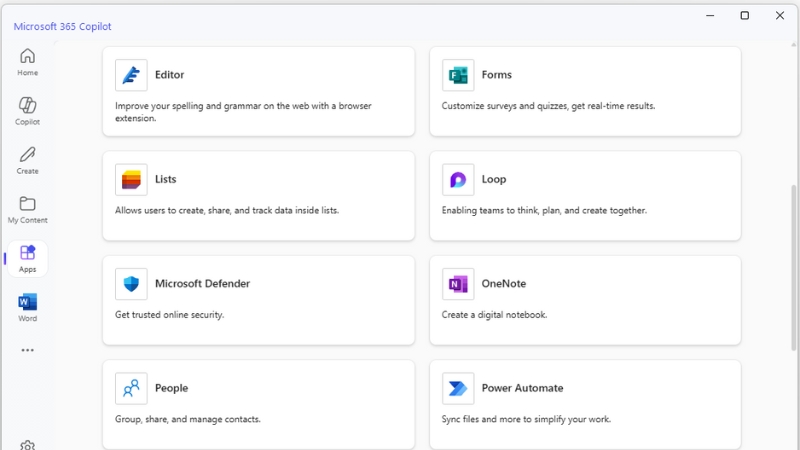Image resolution: width=800 pixels, height=450 pixels.
Task: Click the OneNote app icon
Action: tap(458, 284)
